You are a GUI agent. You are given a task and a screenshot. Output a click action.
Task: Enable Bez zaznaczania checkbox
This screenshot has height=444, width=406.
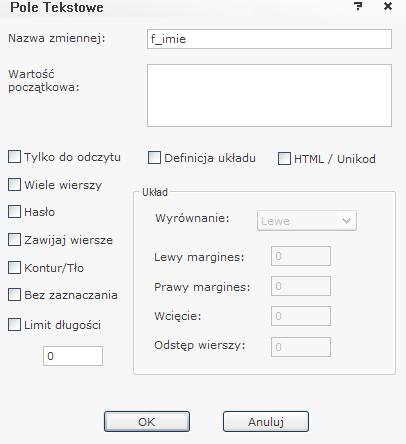click(x=14, y=295)
